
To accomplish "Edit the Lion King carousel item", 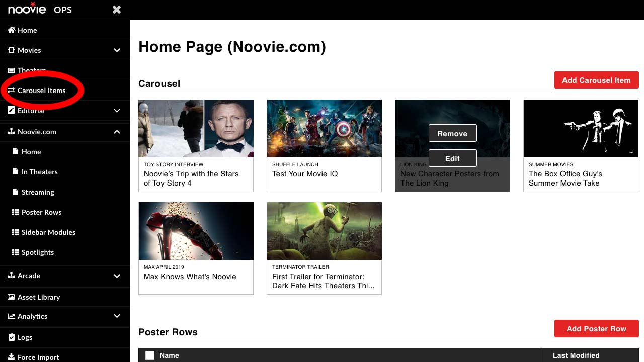I will point(452,158).
